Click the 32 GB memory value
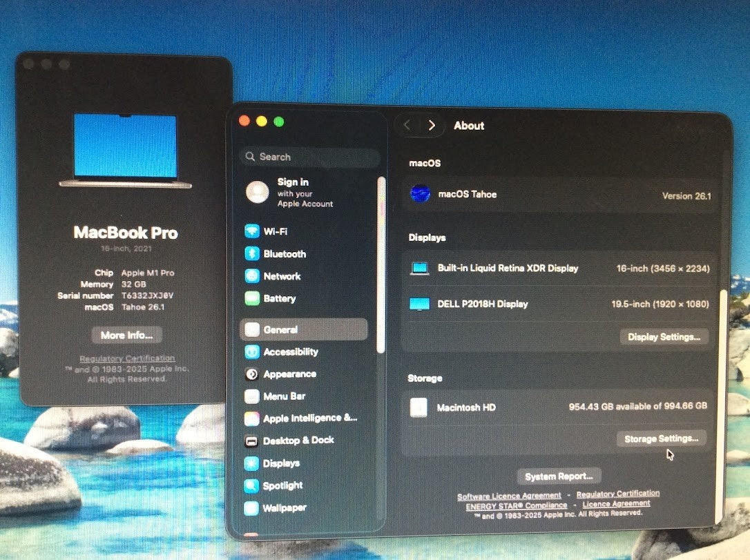 pos(133,284)
